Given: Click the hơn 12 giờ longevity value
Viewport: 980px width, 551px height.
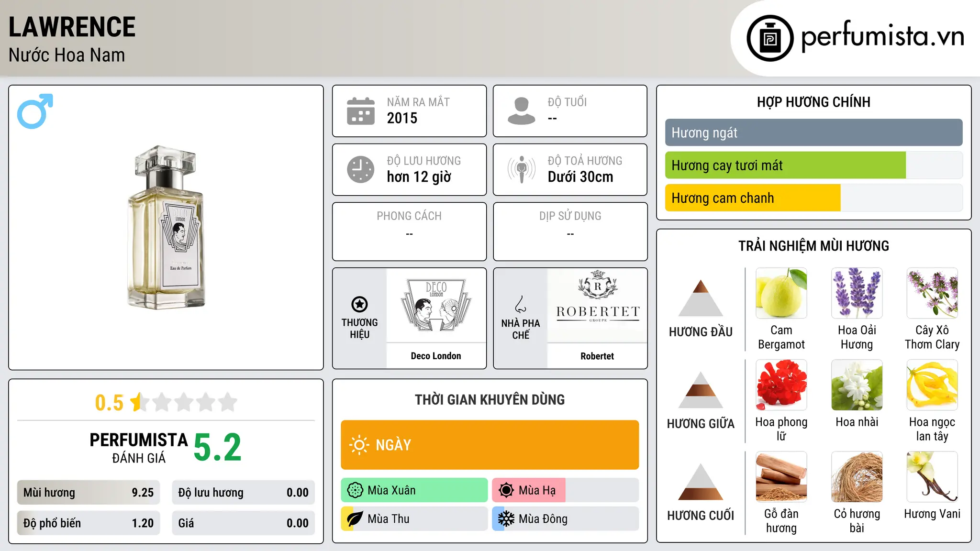Looking at the screenshot, I should (x=419, y=177).
